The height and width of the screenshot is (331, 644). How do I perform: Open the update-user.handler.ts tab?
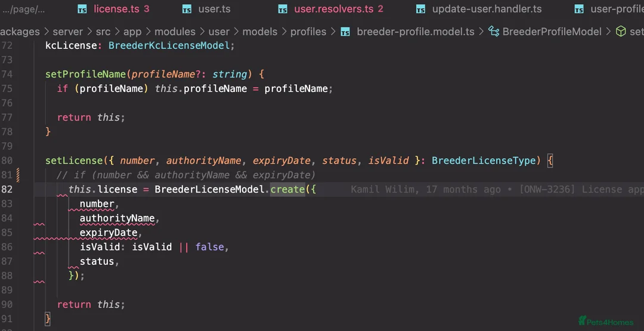487,9
